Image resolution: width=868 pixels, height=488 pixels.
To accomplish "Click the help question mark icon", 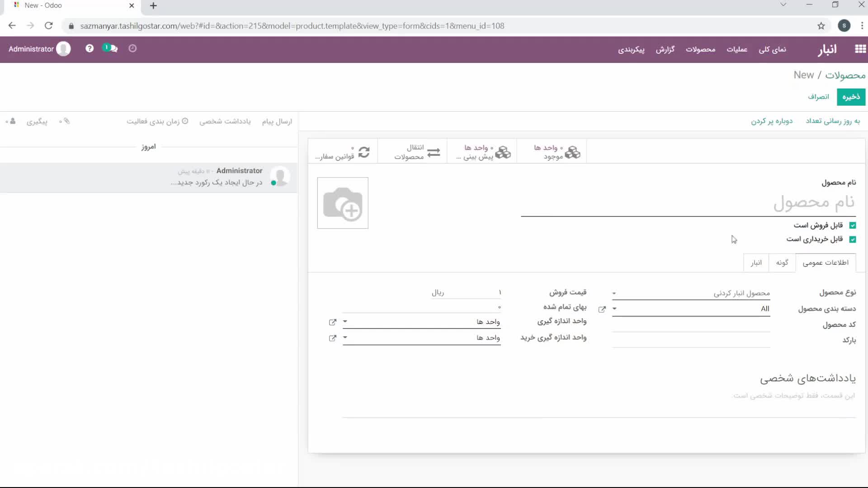I will tap(90, 48).
